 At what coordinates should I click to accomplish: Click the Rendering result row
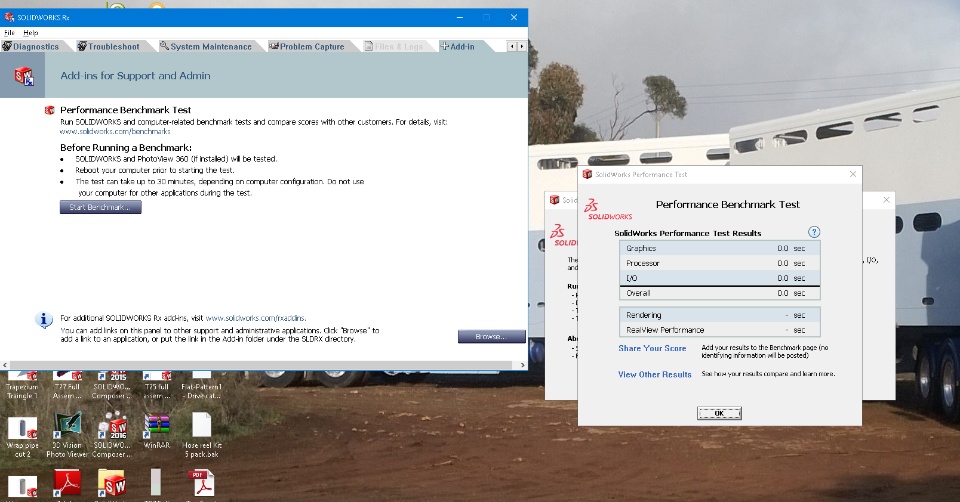(x=719, y=315)
